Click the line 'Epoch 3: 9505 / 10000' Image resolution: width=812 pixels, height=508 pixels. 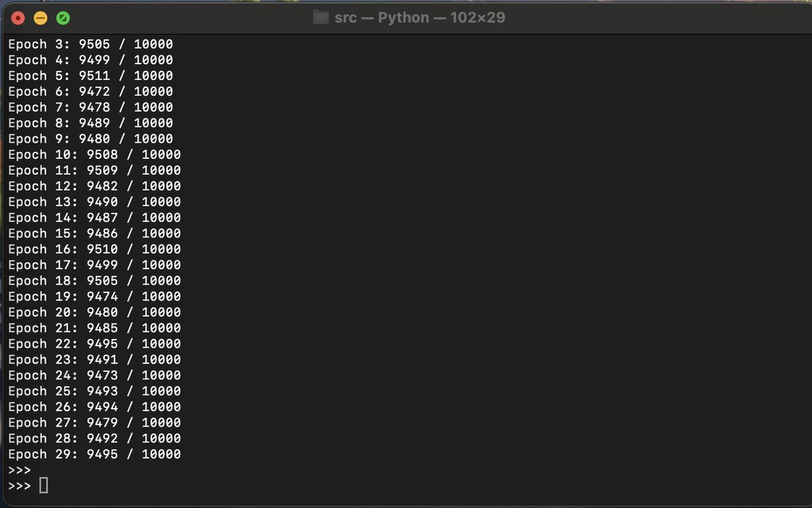point(91,45)
